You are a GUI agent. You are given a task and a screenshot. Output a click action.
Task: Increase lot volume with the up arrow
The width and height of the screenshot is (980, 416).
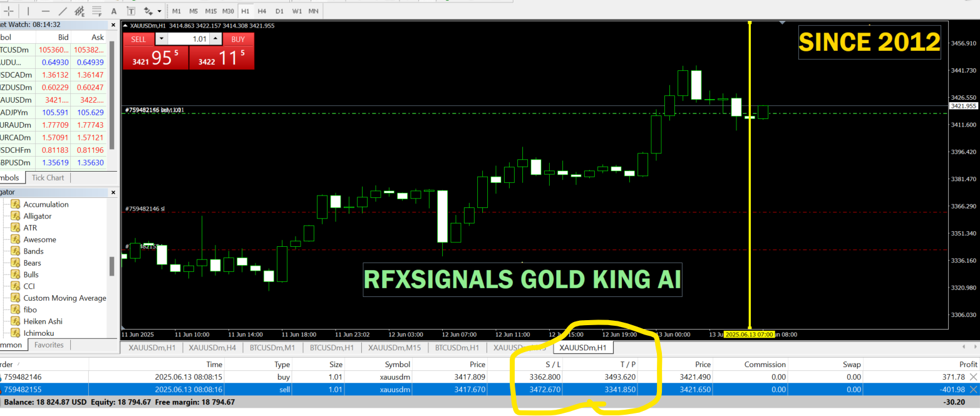[215, 39]
